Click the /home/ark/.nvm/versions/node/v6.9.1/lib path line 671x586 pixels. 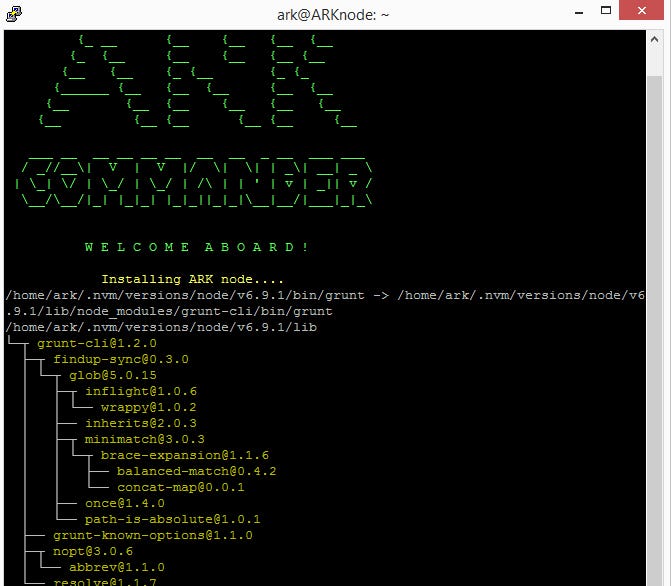tap(161, 327)
